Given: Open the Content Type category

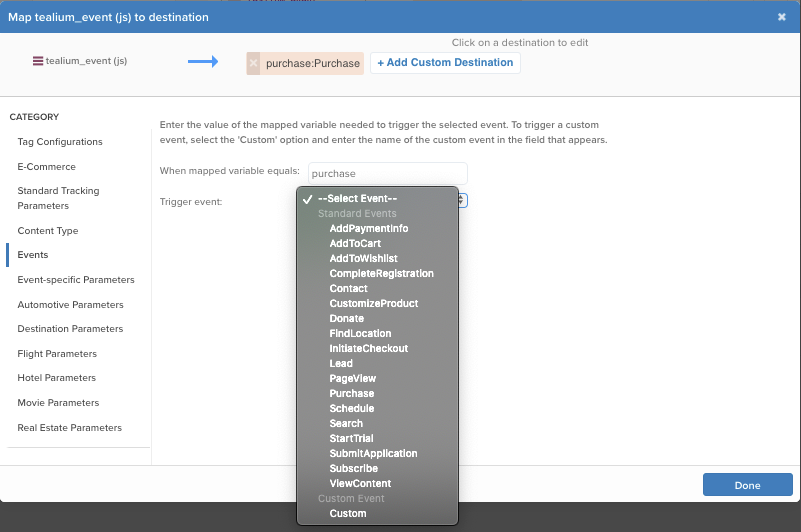Looking at the screenshot, I should click(47, 231).
